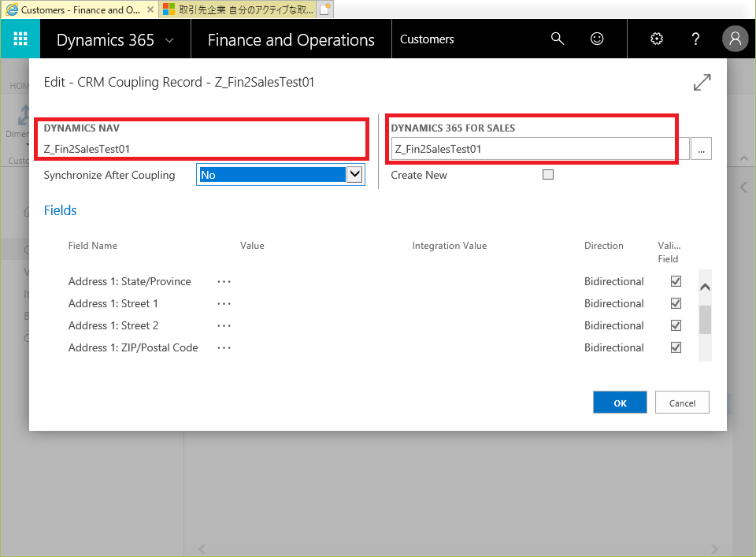This screenshot has height=557, width=756.
Task: Click the search magnifier icon
Action: (x=558, y=39)
